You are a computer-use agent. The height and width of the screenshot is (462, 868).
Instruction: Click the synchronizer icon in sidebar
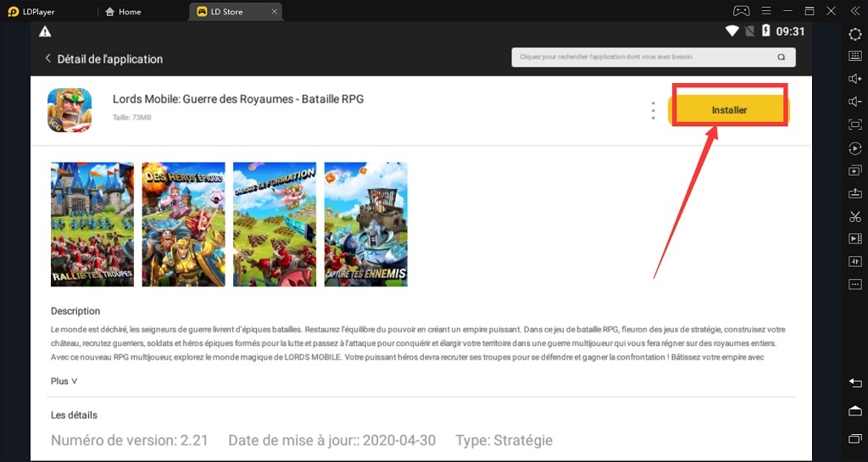point(854,262)
